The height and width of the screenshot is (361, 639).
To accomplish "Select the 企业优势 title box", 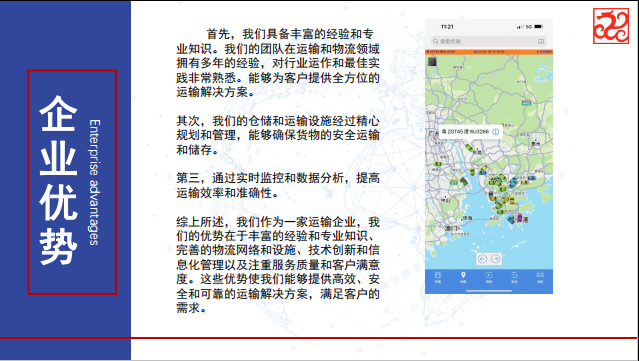I will (x=72, y=182).
